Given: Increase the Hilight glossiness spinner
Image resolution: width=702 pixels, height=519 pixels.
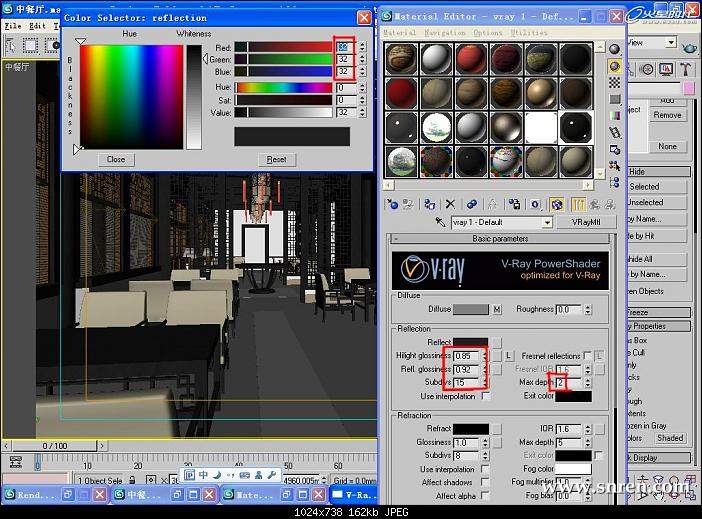Looking at the screenshot, I should [x=485, y=352].
